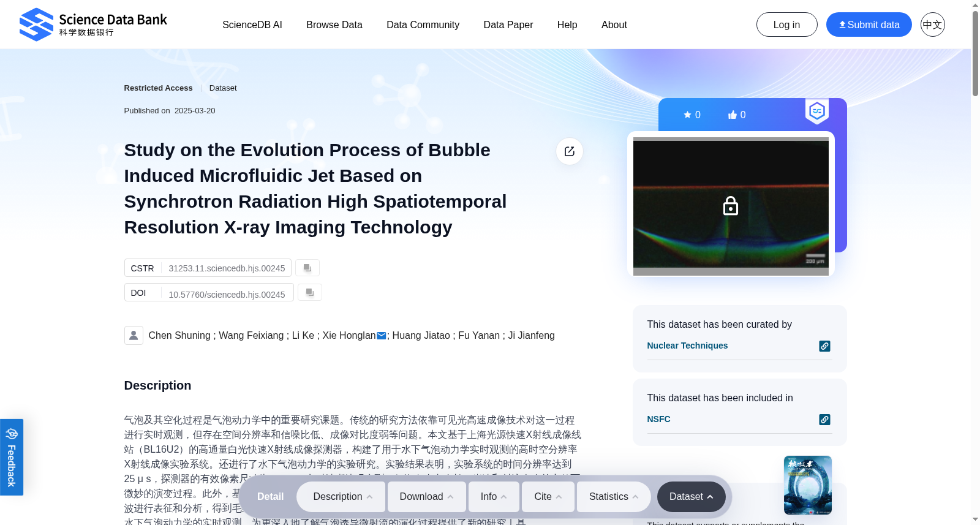Click the Log in button
Viewport: 980px width, 525px height.
[786, 25]
